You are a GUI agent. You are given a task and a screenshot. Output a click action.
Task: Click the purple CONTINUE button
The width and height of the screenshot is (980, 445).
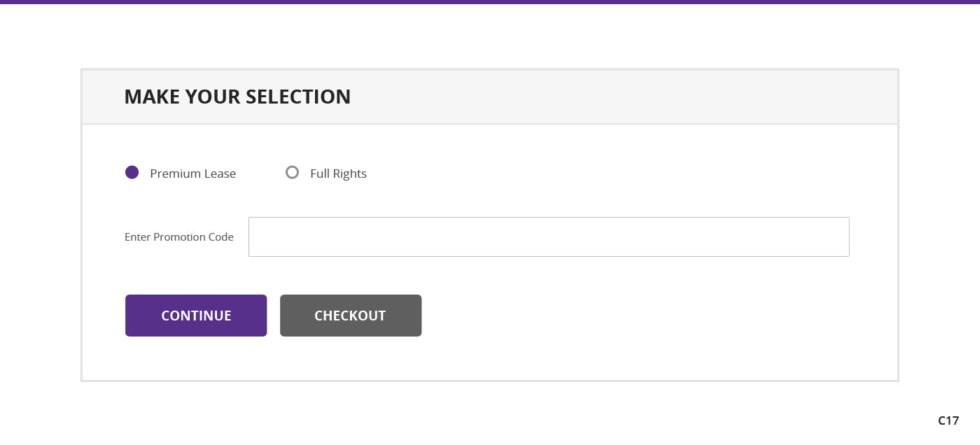[x=196, y=316]
